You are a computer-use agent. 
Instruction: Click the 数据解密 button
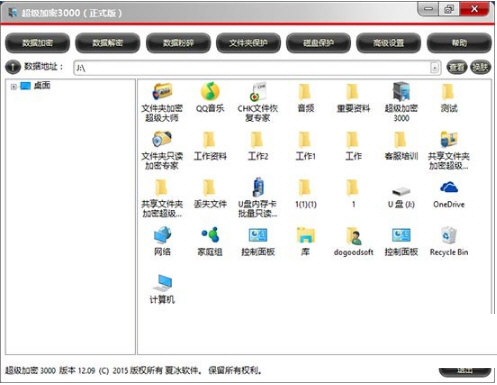point(107,43)
